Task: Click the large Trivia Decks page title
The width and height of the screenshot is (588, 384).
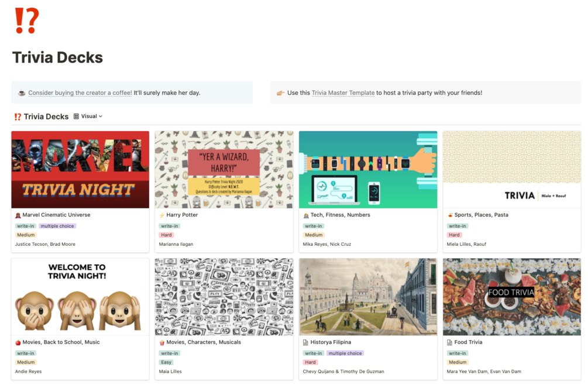Action: (57, 57)
